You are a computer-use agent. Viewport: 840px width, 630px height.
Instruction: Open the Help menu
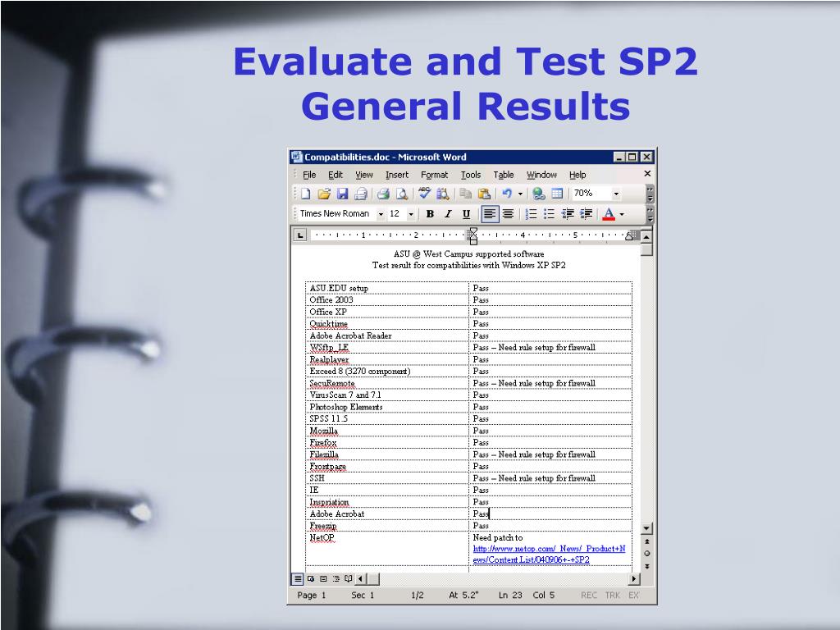pos(577,175)
